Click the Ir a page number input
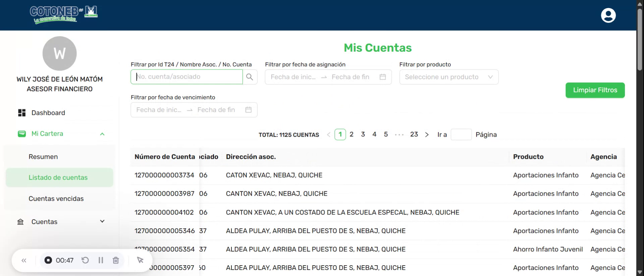Viewport: 644px width, 276px height. pyautogui.click(x=461, y=135)
